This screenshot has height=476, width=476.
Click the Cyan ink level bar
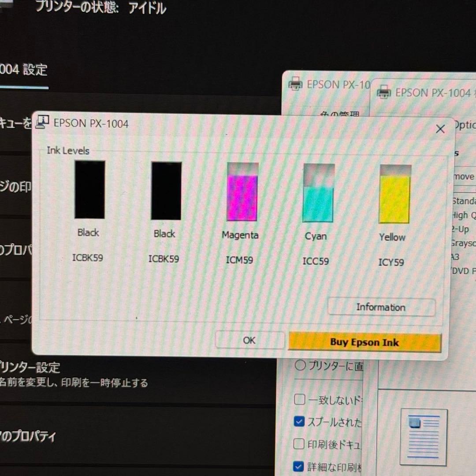point(319,193)
